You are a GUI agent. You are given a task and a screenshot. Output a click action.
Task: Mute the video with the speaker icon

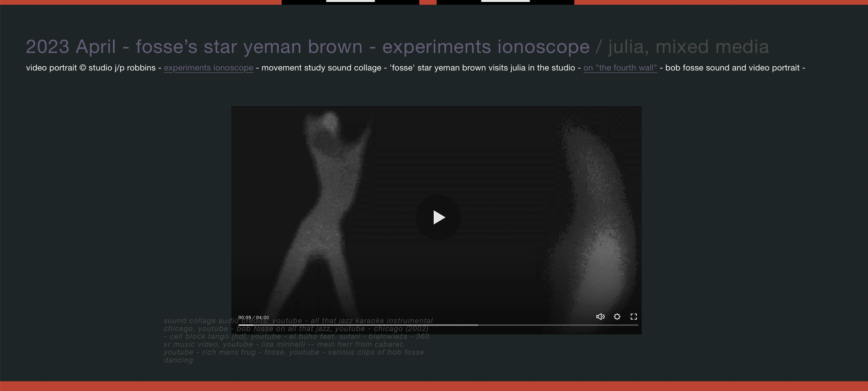(x=600, y=316)
